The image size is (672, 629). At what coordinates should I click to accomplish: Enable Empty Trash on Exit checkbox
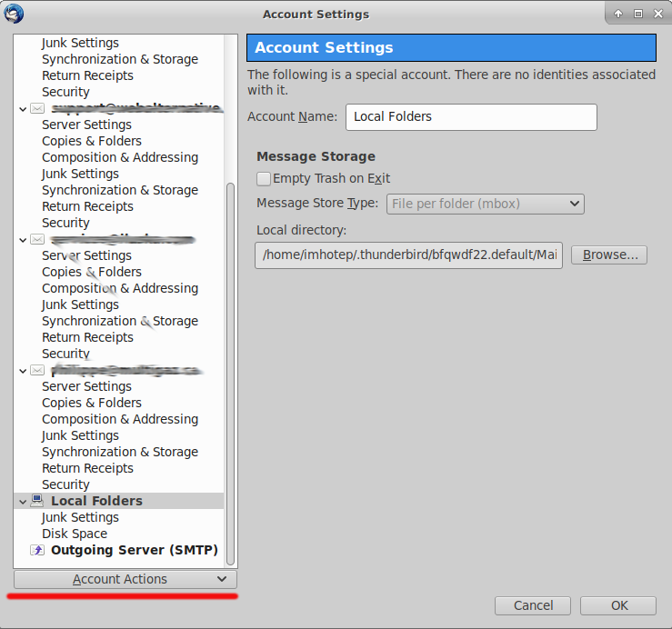pos(264,179)
